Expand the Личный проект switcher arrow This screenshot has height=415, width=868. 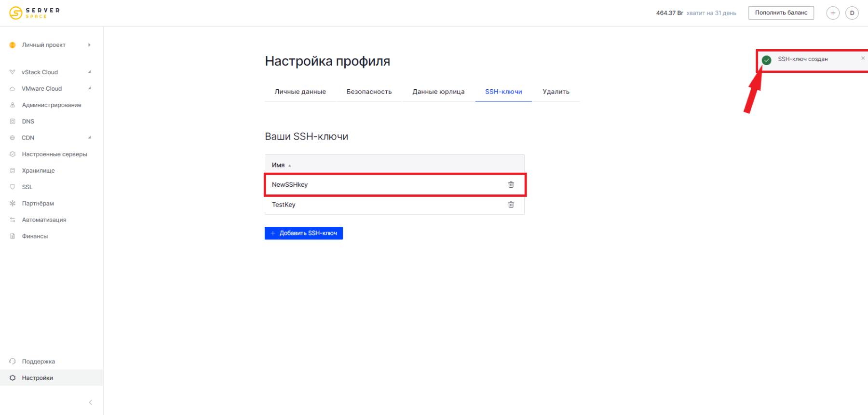[x=89, y=45]
